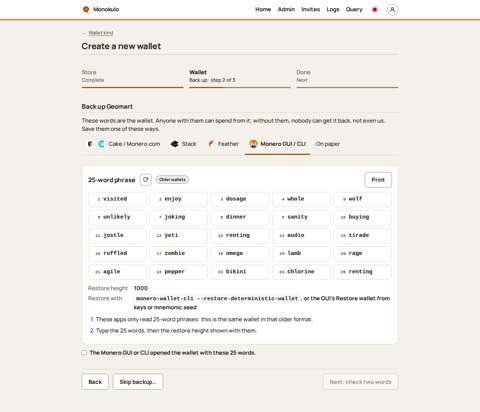Click seed word 13 'renting'
The image size is (480, 412).
click(240, 235)
